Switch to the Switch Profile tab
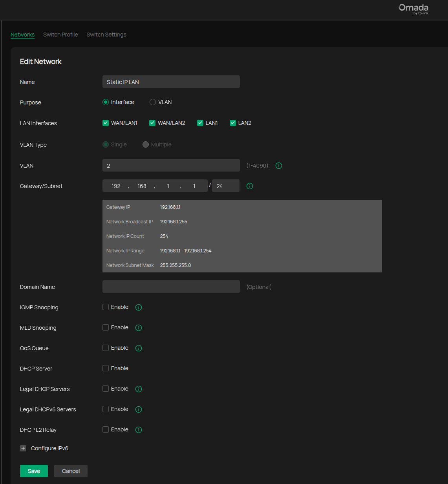This screenshot has height=484, width=448. [60, 35]
